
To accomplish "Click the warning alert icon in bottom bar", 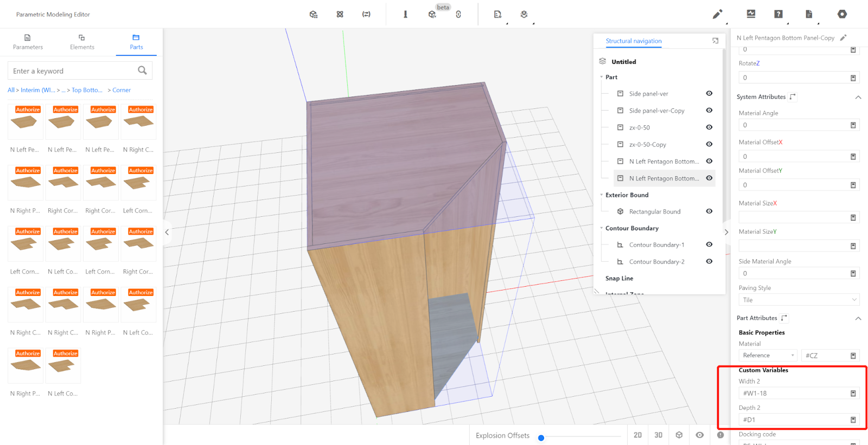I will click(x=720, y=435).
